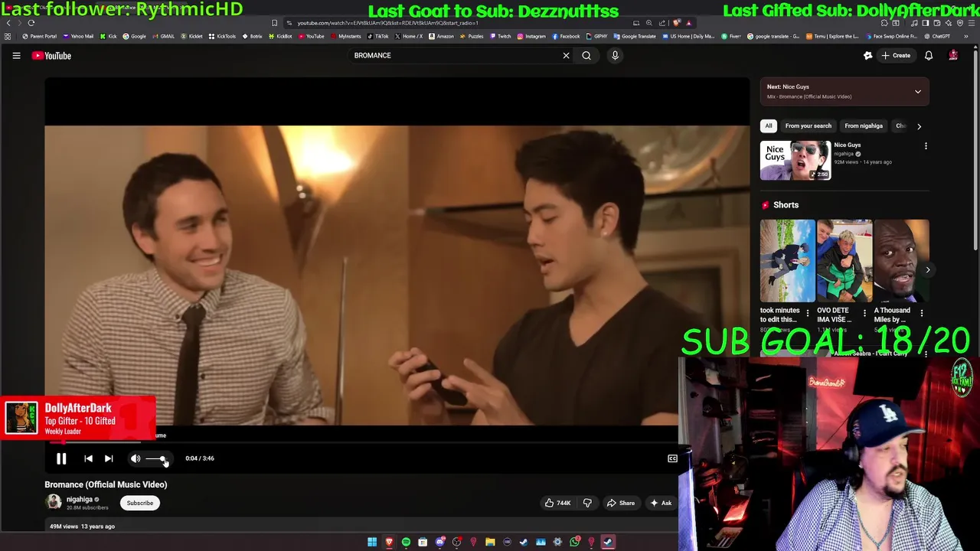Open the Create menu button
The height and width of the screenshot is (551, 980).
(x=896, y=55)
